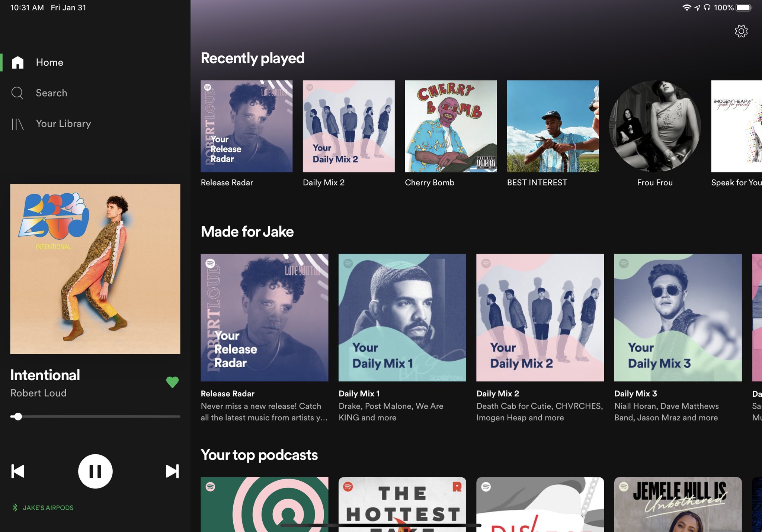Open the BEST INTEREST recently played cover
The height and width of the screenshot is (532, 762).
pyautogui.click(x=553, y=126)
